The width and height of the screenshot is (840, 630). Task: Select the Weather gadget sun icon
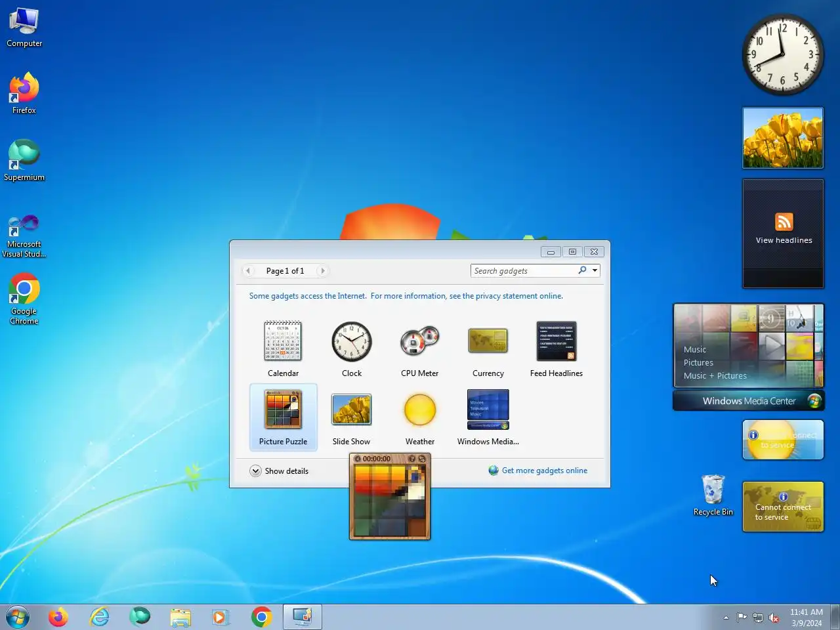(x=420, y=410)
